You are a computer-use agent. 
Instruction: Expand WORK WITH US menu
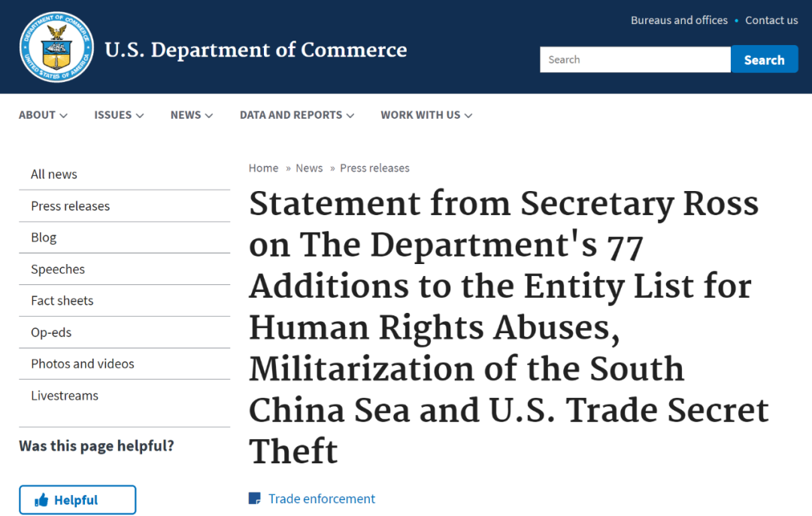[x=426, y=115]
